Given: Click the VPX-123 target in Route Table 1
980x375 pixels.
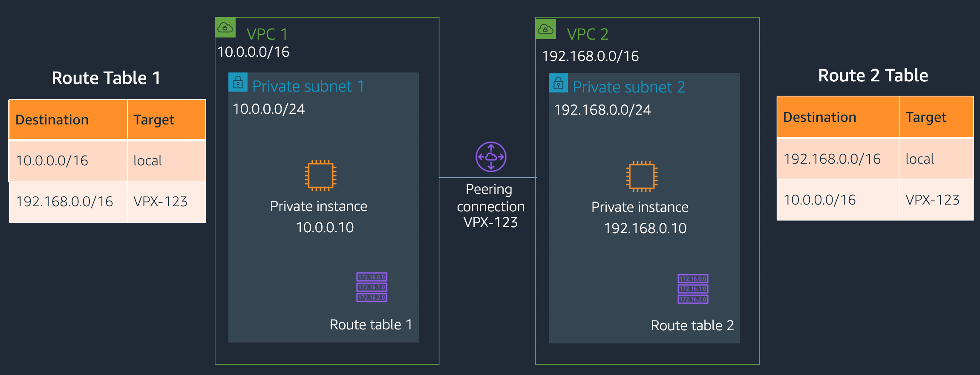Looking at the screenshot, I should coord(160,201).
